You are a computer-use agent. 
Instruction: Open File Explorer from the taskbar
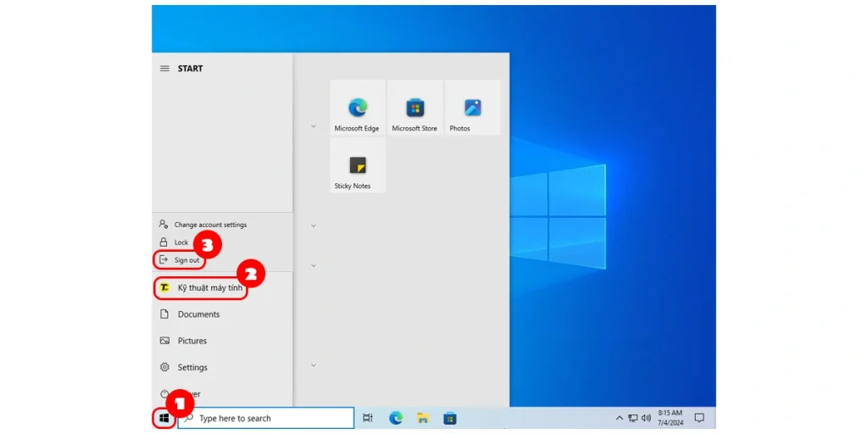point(422,418)
